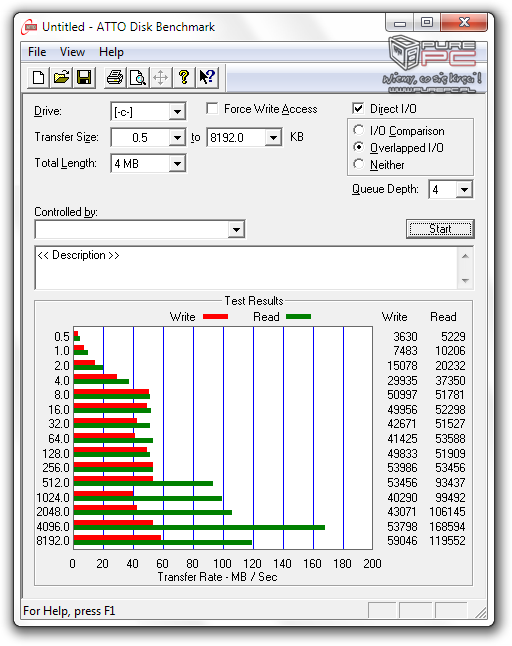Click the 1024.0 transfer size row label

53,498
